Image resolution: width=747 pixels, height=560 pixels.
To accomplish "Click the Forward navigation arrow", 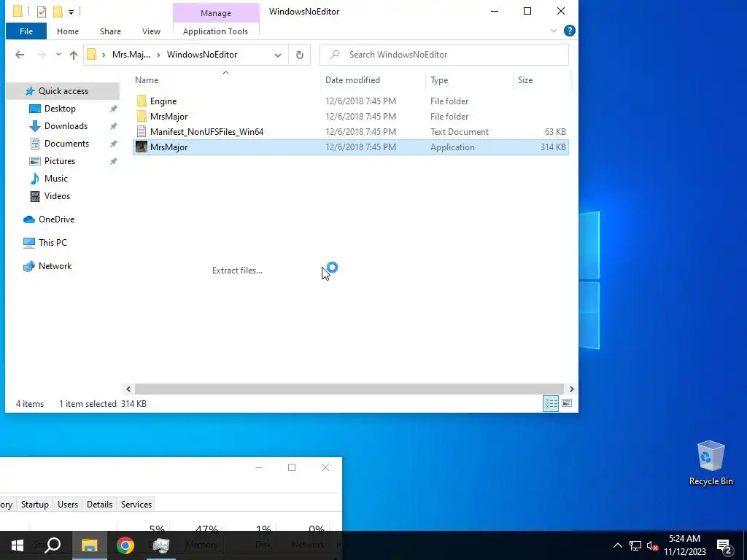I will [x=42, y=55].
